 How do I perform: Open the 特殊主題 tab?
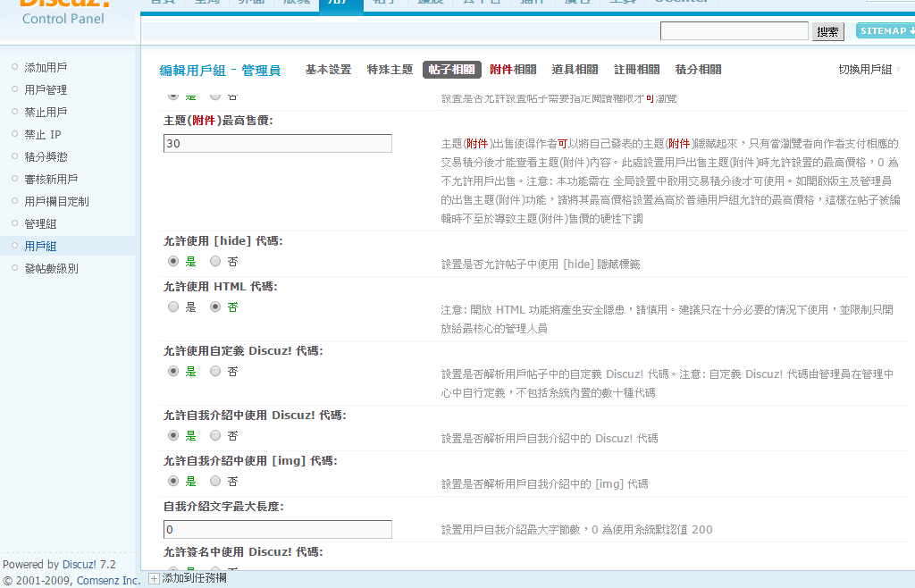click(x=390, y=70)
